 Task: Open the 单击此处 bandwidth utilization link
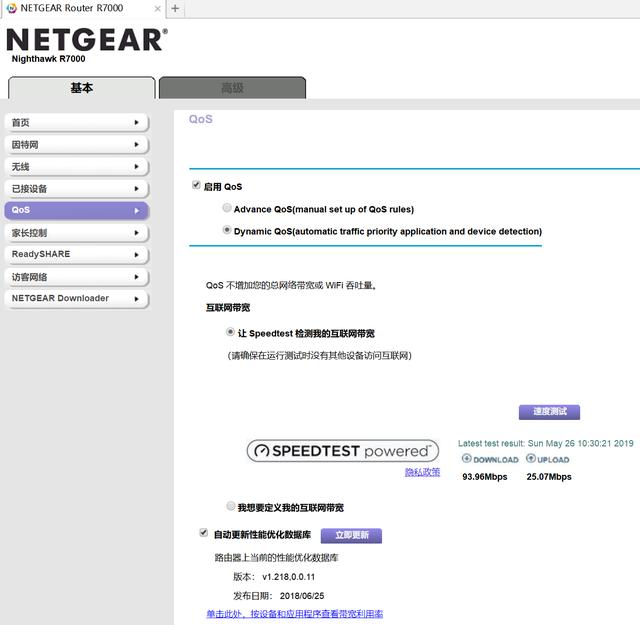point(295,614)
